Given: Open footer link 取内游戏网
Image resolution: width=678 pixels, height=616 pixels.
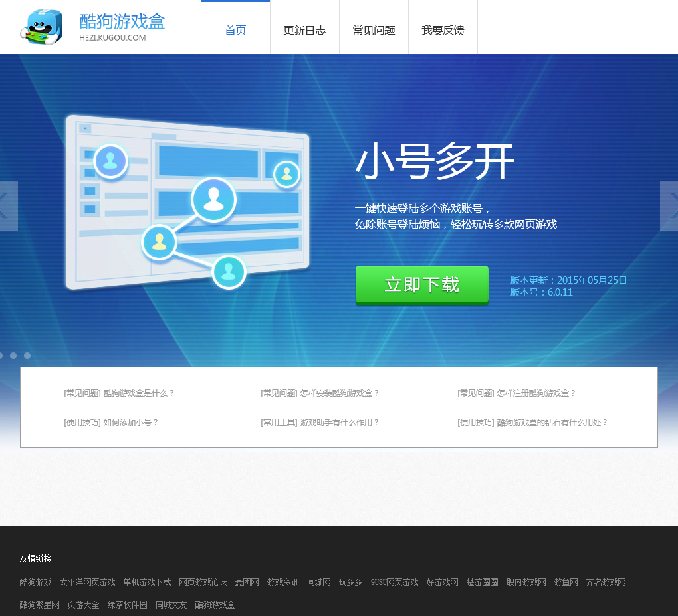Looking at the screenshot, I should pos(526,582).
